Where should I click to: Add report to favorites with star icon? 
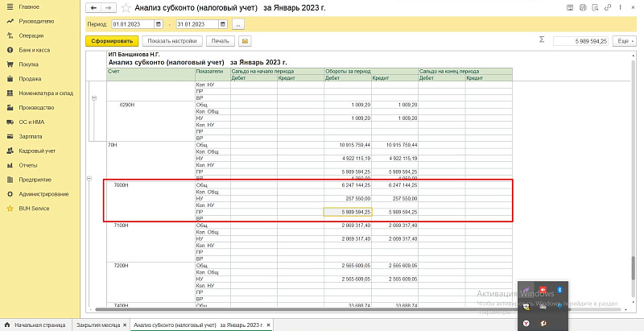(x=125, y=7)
